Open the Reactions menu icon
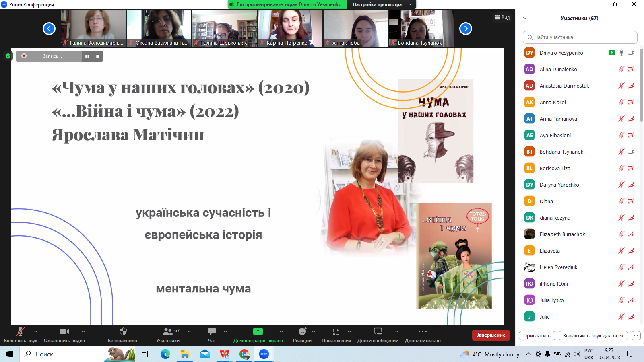 click(x=302, y=332)
